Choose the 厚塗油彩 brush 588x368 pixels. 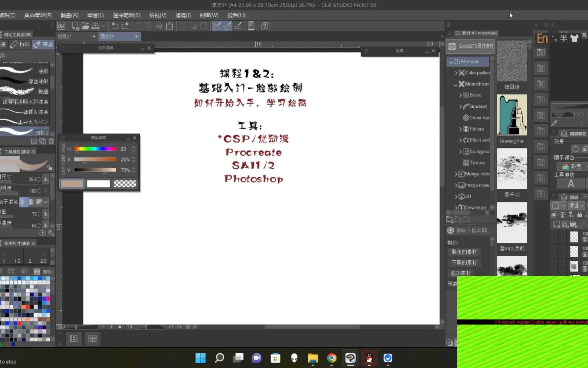[x=25, y=81]
